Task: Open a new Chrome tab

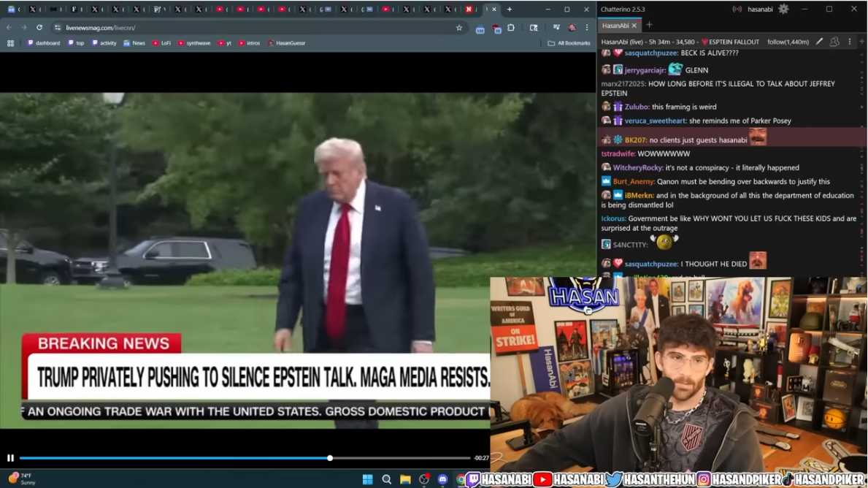Action: click(x=510, y=9)
